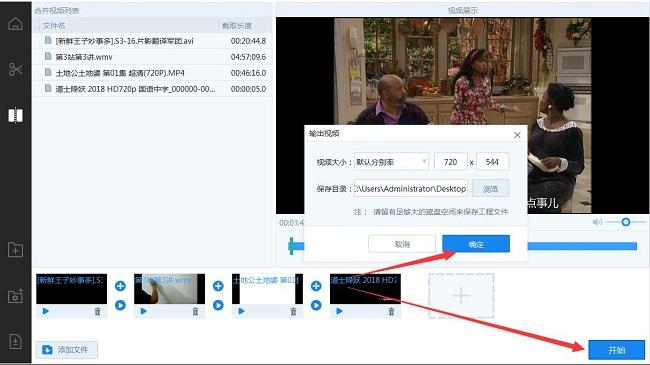Open the add-folder icon in sidebar
This screenshot has height=365, width=650.
tap(15, 250)
